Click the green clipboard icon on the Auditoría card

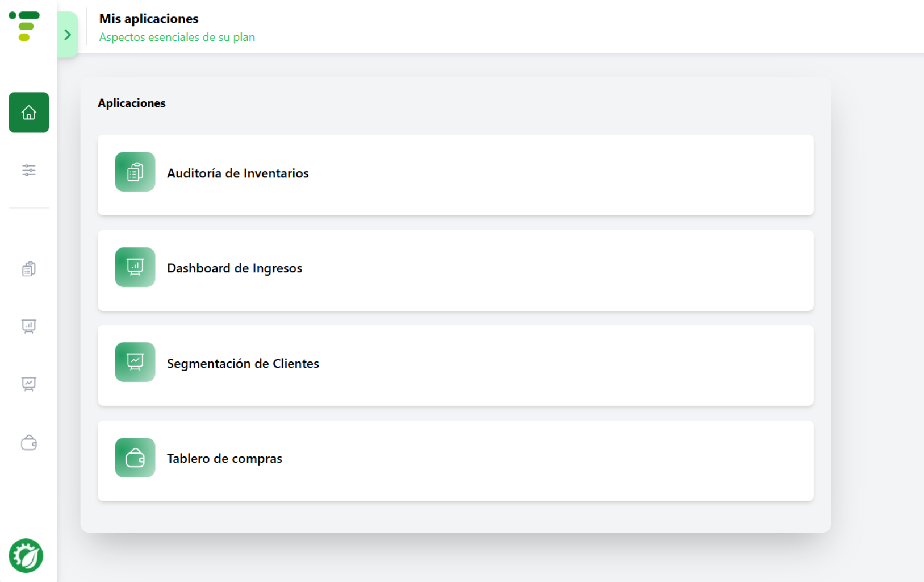[135, 172]
